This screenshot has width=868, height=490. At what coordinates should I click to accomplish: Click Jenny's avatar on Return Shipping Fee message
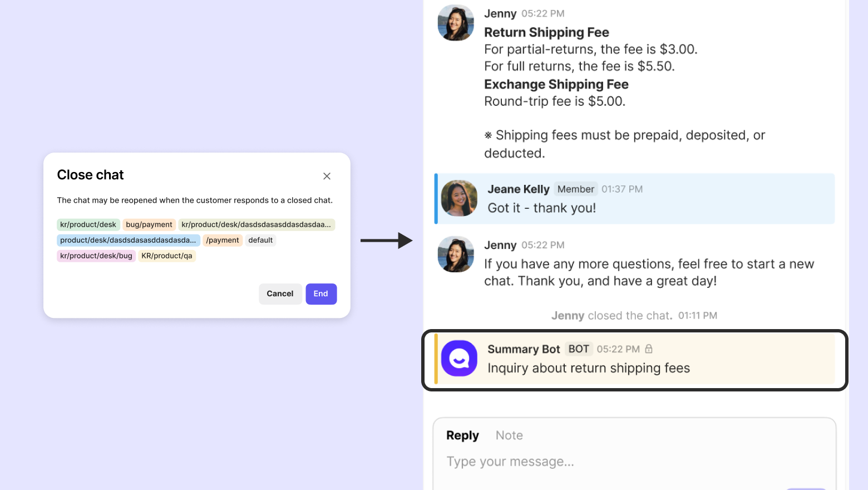456,23
